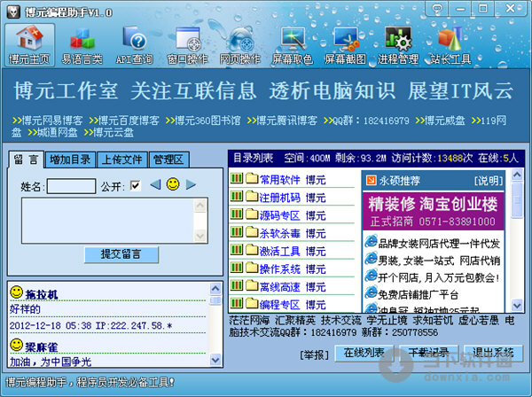Open the 网页操作 toolbar icon
532x397 pixels.
(240, 45)
